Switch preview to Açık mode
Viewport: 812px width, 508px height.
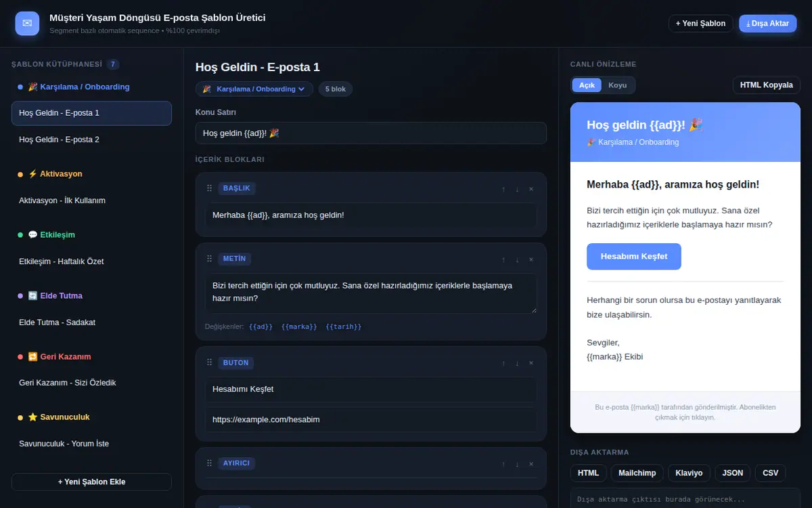pyautogui.click(x=587, y=85)
